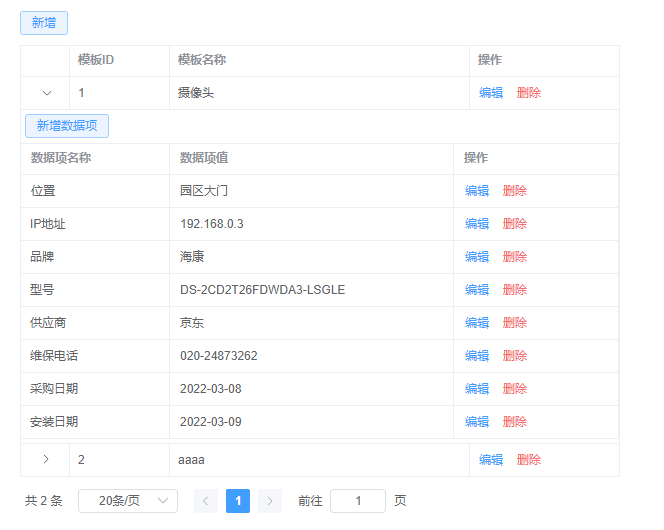Edit the 维保电话 data item
Viewport: 664px width, 530px height.
[477, 356]
